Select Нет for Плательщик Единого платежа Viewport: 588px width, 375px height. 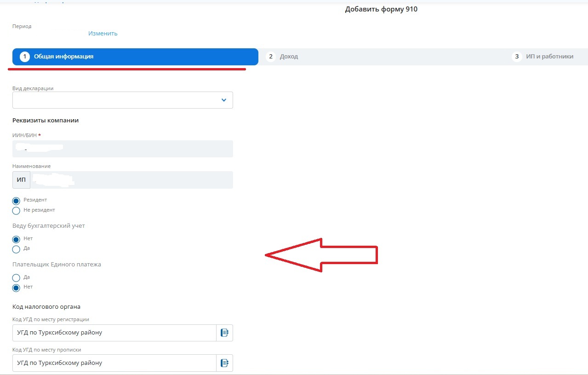(16, 288)
